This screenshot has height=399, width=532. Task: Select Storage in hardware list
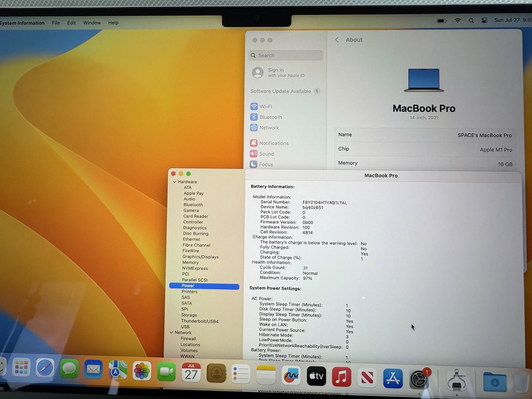[189, 315]
